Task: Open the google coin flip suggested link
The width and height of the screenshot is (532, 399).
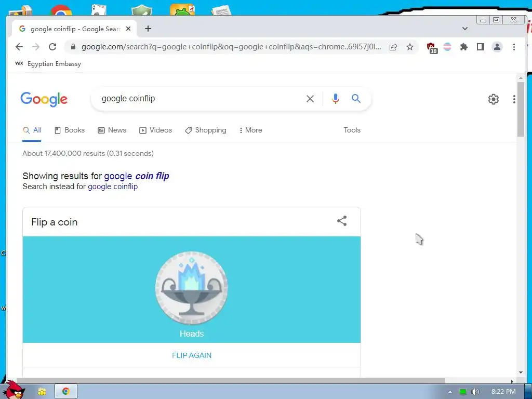Action: (x=137, y=176)
